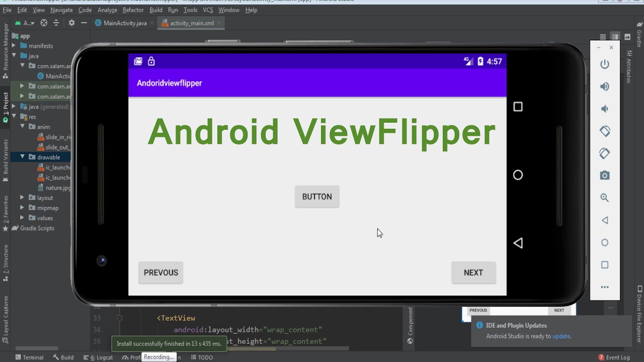Click emulator toolbar Overview square
644x362 pixels.
click(605, 264)
